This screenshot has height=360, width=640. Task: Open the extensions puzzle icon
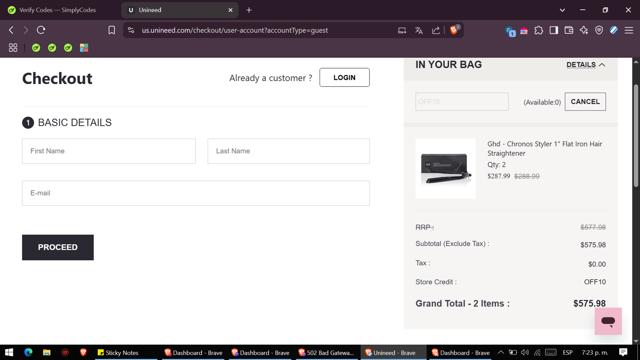(x=539, y=30)
